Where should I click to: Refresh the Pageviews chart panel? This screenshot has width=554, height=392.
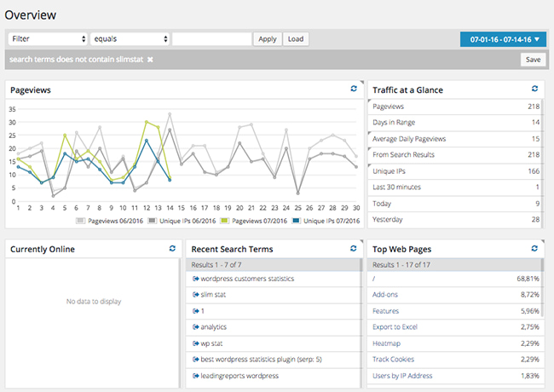tap(354, 89)
